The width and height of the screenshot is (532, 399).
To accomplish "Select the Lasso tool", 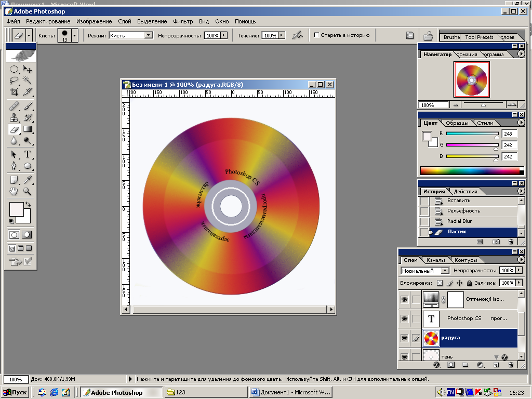I will coord(14,81).
